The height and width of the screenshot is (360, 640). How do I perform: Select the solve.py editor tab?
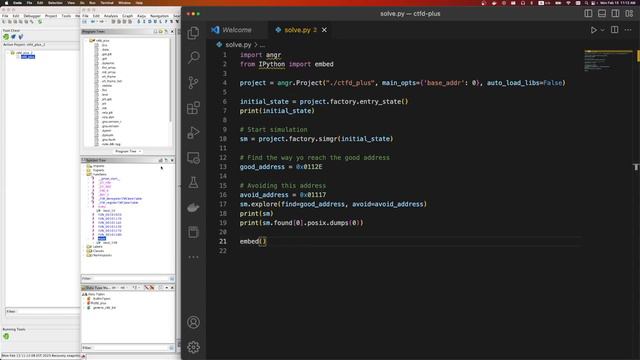(298, 30)
